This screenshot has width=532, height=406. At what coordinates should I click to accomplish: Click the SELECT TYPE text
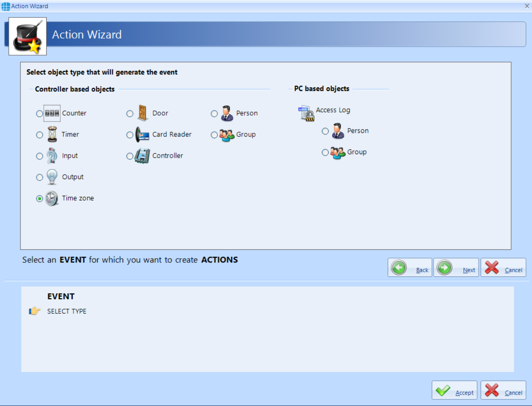[67, 311]
